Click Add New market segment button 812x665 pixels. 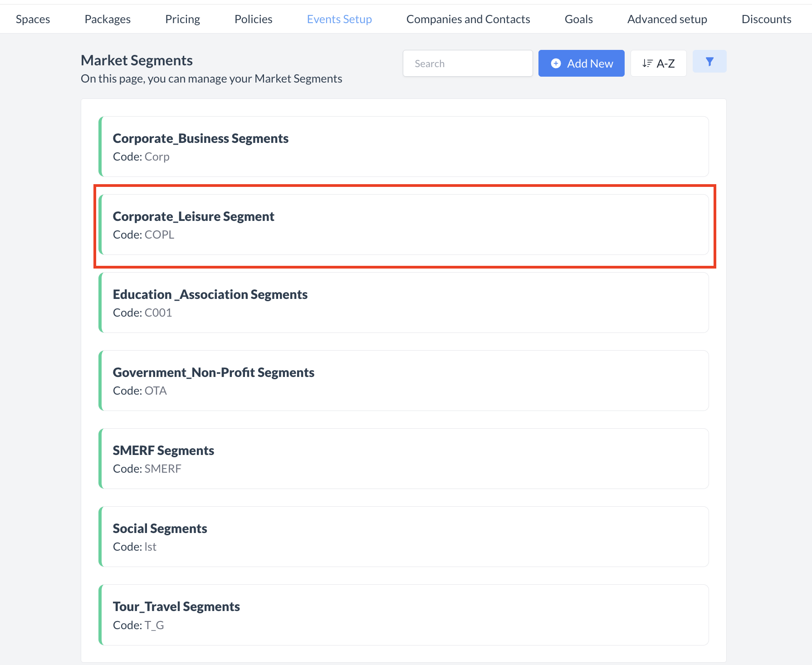pos(581,64)
